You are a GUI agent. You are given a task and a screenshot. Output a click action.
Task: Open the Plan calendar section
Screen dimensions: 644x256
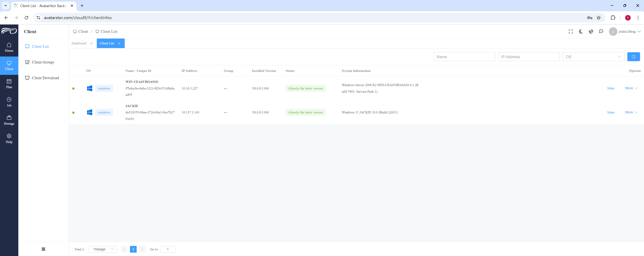click(x=9, y=84)
